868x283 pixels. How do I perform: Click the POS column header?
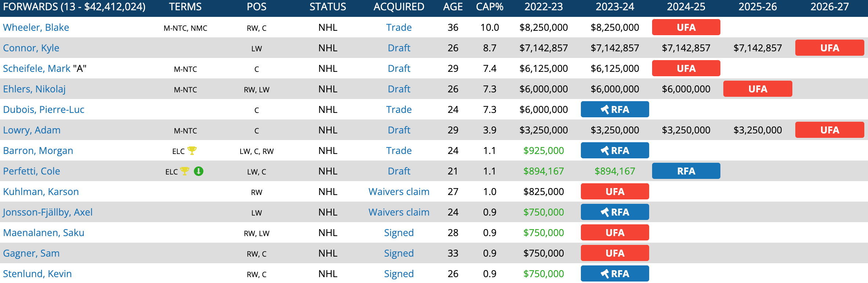[256, 7]
